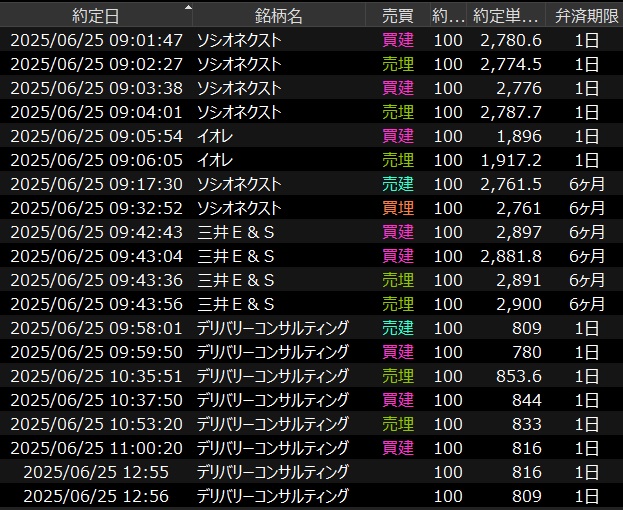The image size is (623, 510).
Task: Select timestamp 2025/06/25 09:17:30
Action: point(97,184)
